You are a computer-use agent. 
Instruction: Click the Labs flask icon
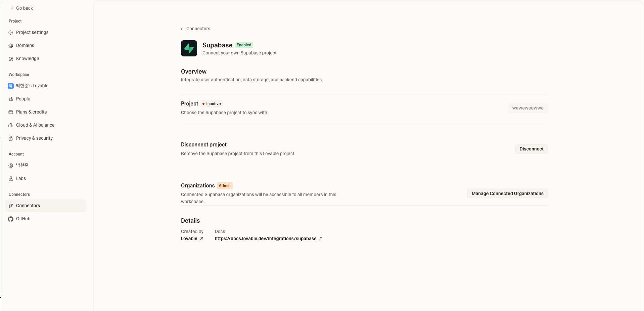pyautogui.click(x=11, y=179)
